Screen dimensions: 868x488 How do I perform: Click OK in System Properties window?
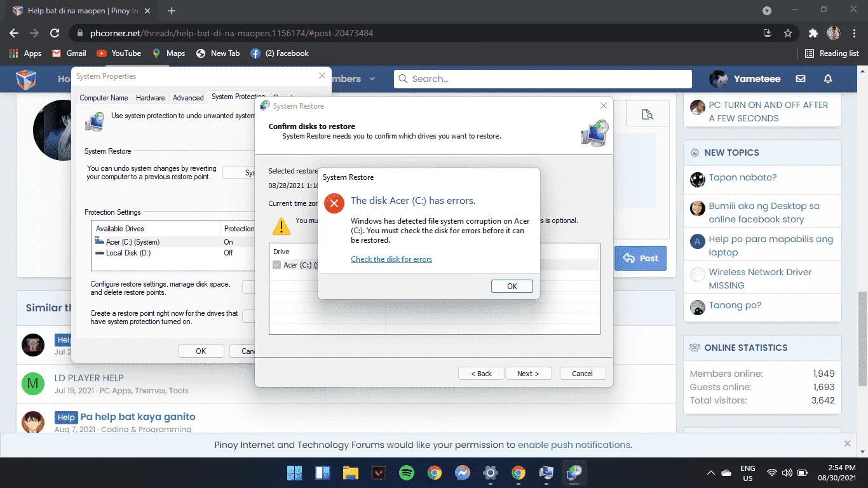[x=201, y=351]
